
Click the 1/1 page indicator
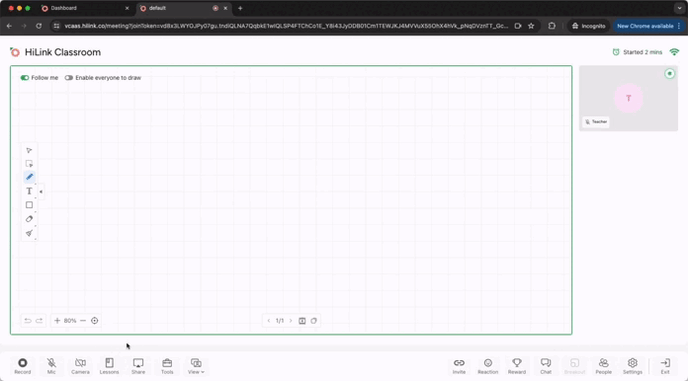click(280, 321)
